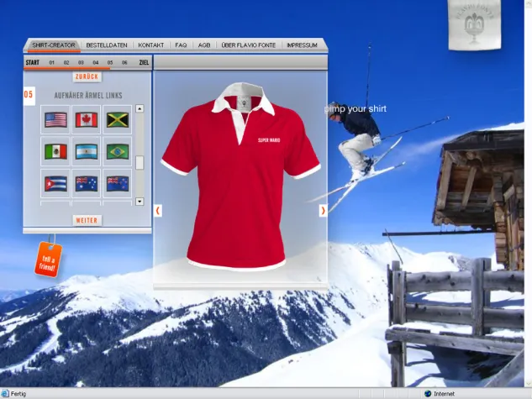Viewport: 532px width, 399px height.
Task: Pick the Brazil flag patch
Action: [x=117, y=151]
